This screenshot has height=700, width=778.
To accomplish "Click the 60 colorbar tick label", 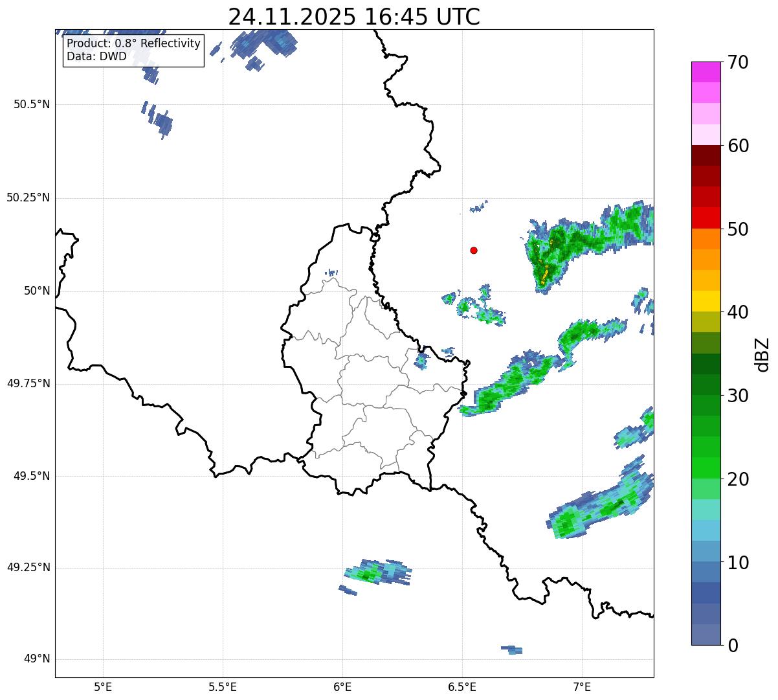I will 739,146.
